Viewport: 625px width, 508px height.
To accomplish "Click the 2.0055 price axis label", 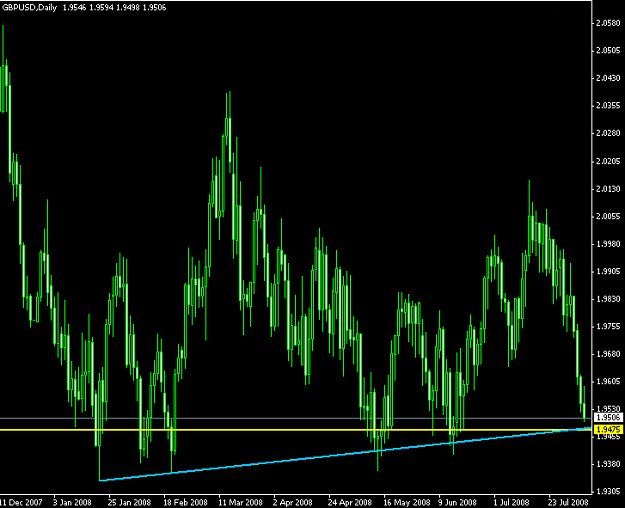I will (608, 216).
